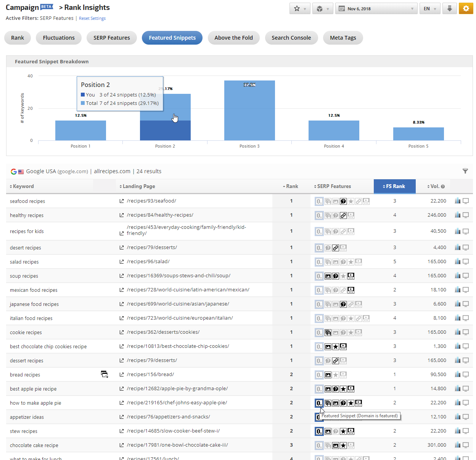This screenshot has width=476, height=460.
Task: Click the bar chart icon in seafood recipes row
Action: tap(458, 201)
